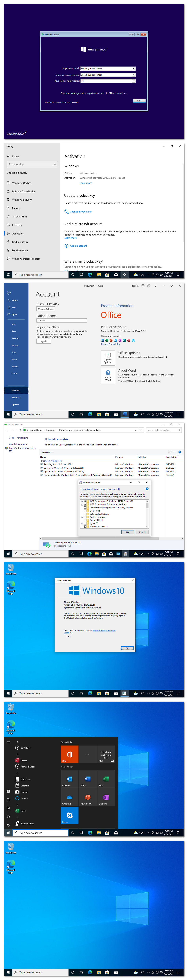This screenshot has width=188, height=980.
Task: Open the Office Theme Colorful dropdown
Action: 62,320
